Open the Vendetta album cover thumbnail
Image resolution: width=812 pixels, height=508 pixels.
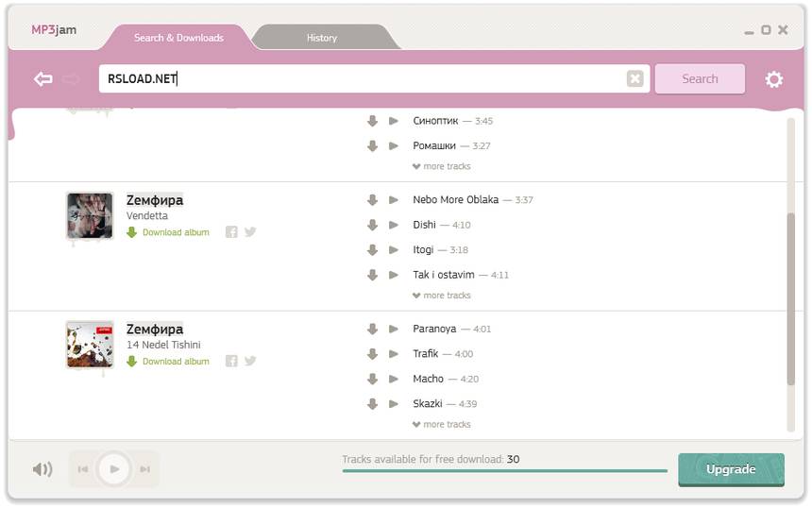click(90, 216)
